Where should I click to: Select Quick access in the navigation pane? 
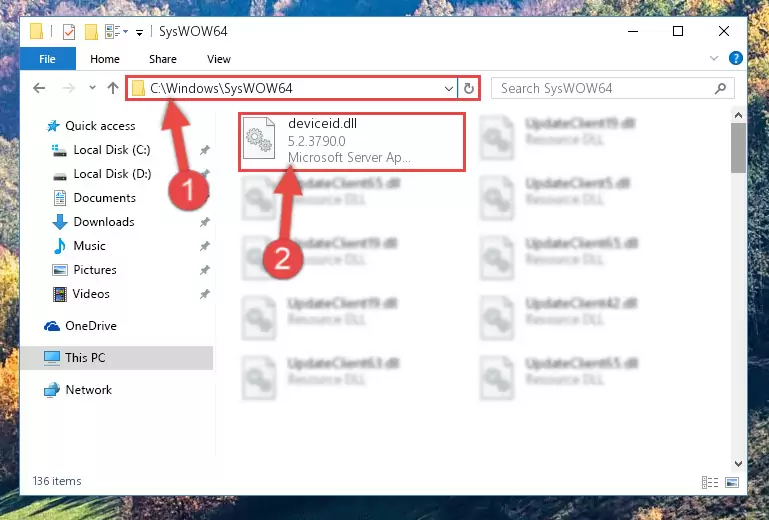(100, 126)
